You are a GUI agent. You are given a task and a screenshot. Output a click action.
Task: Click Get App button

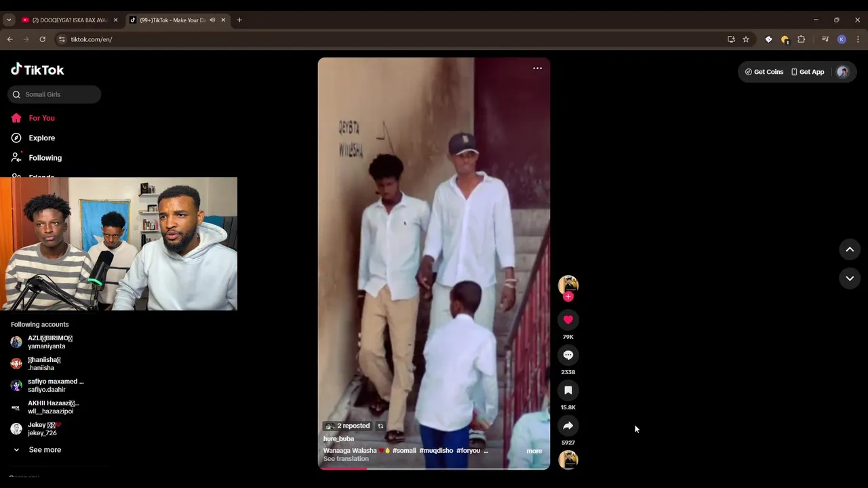[808, 72]
